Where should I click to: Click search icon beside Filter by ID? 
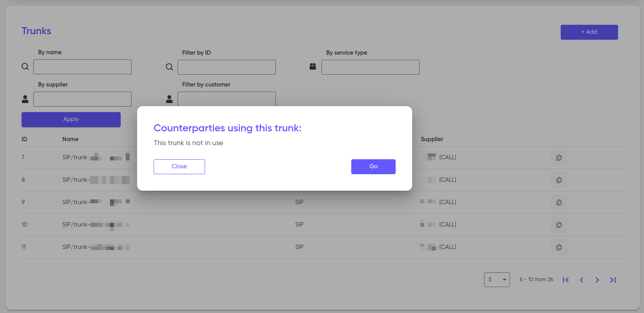tap(169, 67)
